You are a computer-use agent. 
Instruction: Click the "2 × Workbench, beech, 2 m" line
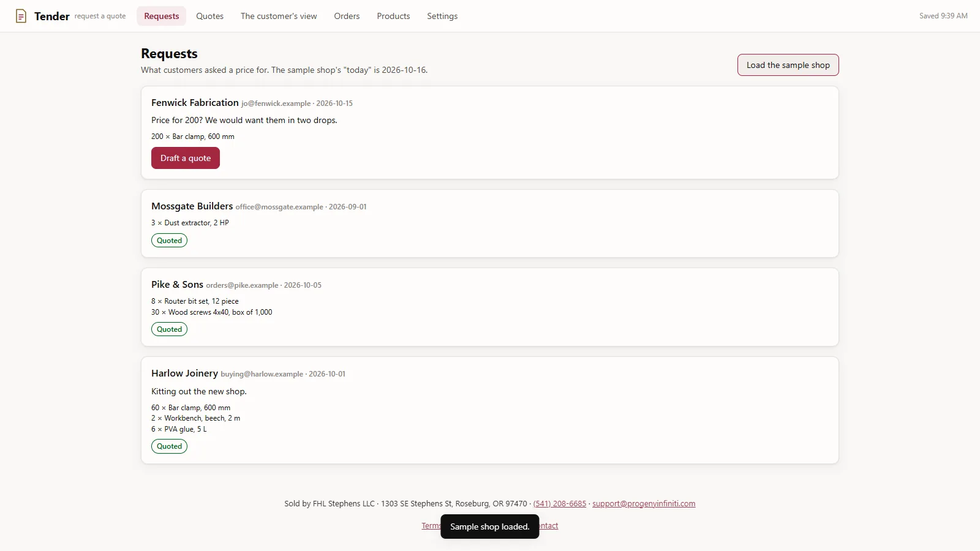pos(196,418)
